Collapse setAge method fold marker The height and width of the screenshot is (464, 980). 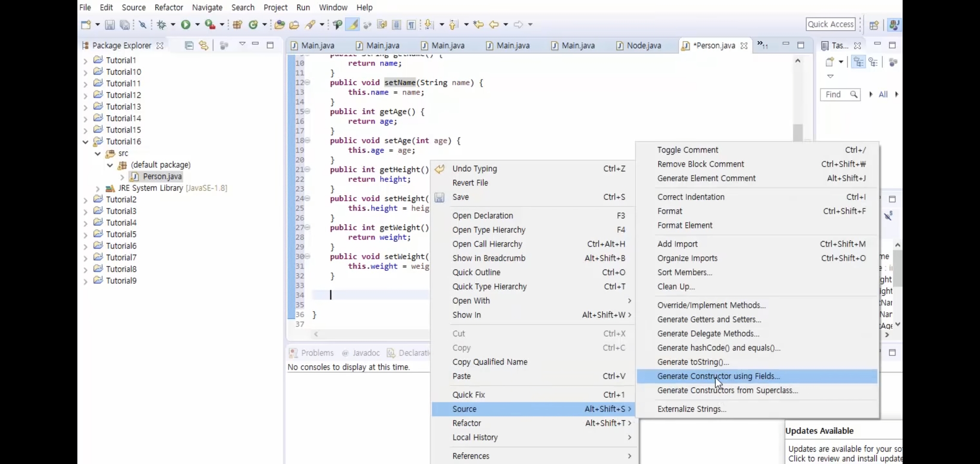pos(308,140)
